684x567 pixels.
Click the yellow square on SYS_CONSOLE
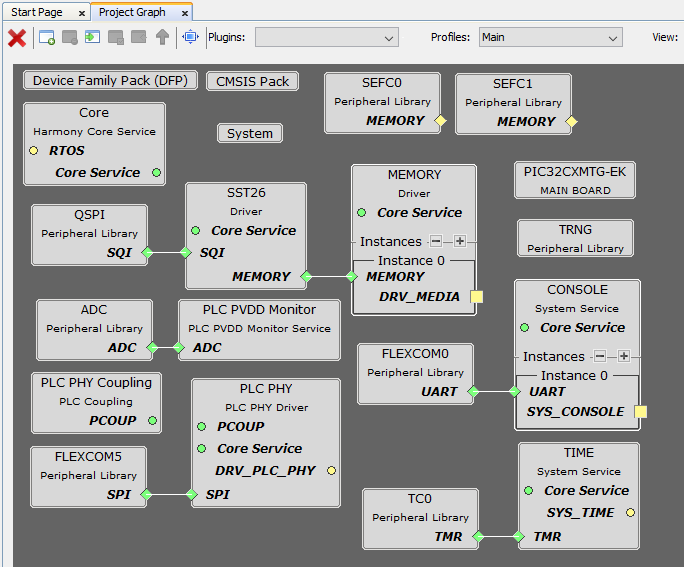(640, 412)
